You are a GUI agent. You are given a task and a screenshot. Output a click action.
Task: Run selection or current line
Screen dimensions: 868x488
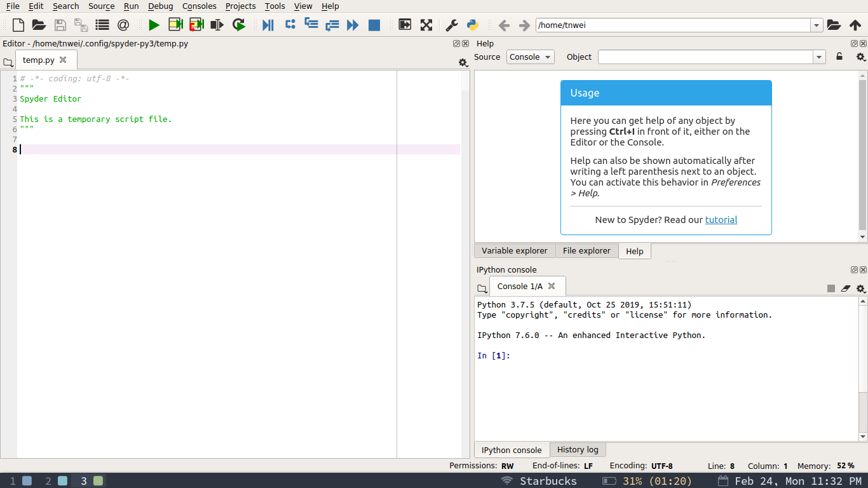tap(217, 25)
